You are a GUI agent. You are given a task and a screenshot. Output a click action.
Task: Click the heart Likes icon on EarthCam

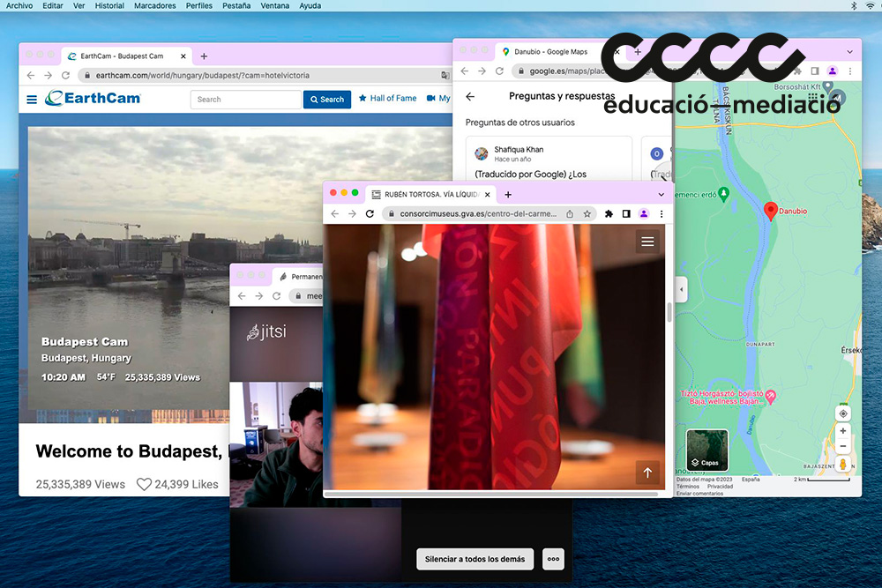144,484
